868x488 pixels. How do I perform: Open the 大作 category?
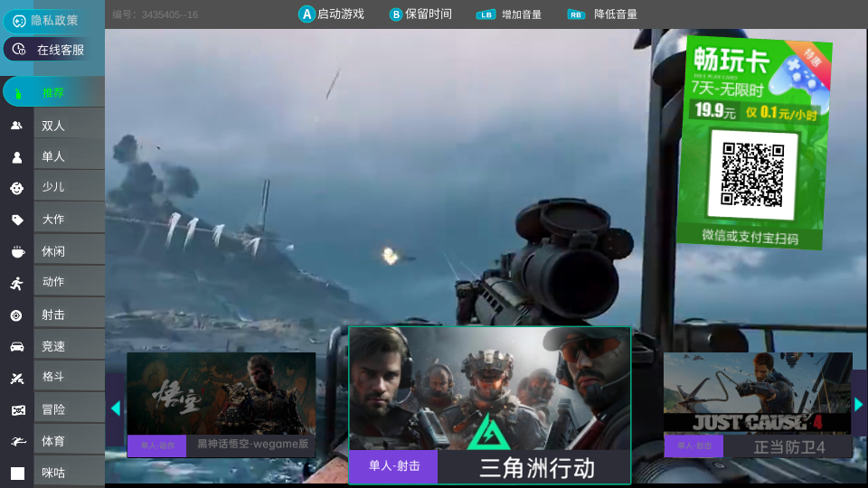pos(70,219)
